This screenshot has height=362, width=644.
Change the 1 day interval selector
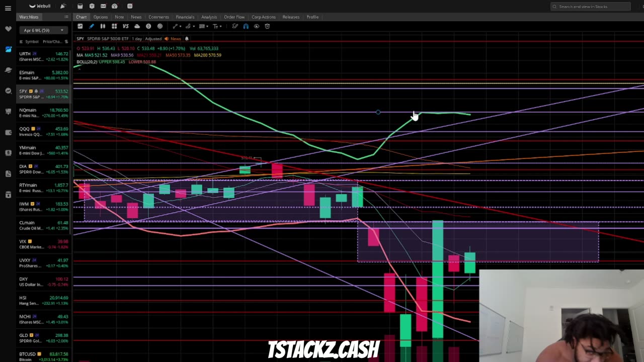point(137,39)
